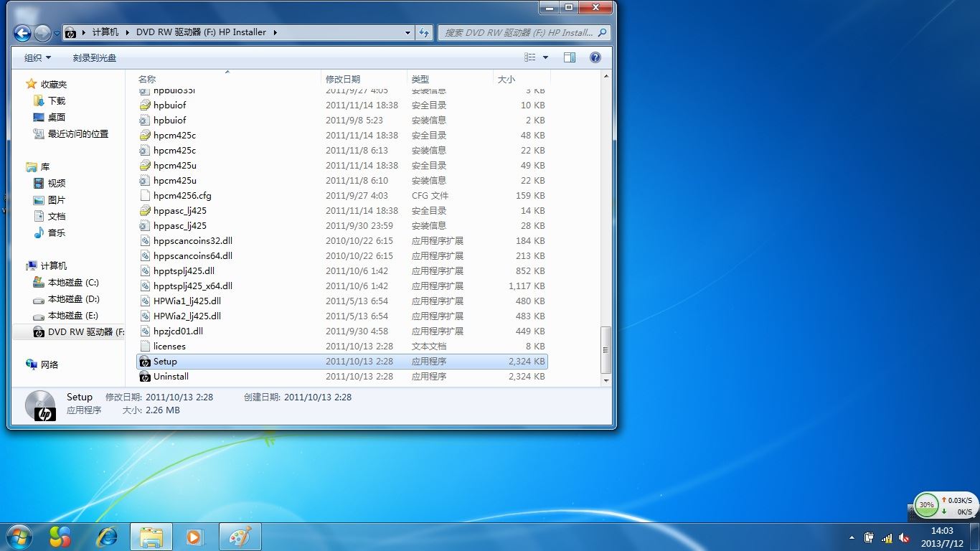Image resolution: width=980 pixels, height=551 pixels.
Task: Select the 28 KB hppasc_lj425 setup info file
Action: point(341,226)
